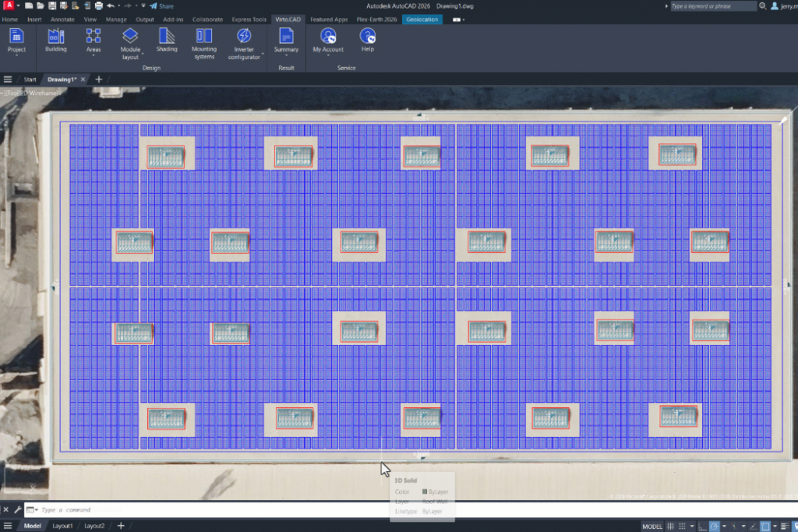The image size is (798, 532).
Task: Expand the Inverter configurator dropdown arrow
Action: coord(263,53)
